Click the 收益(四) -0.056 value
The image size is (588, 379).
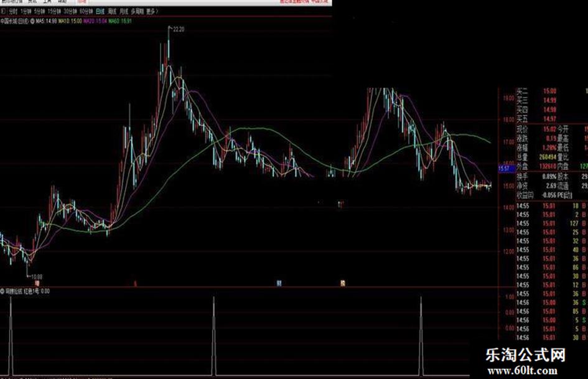pyautogui.click(x=549, y=195)
